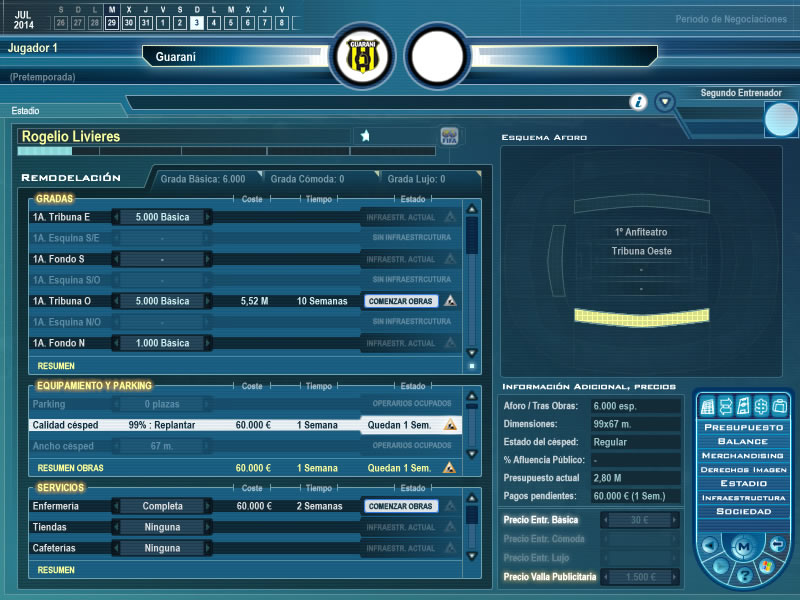Click the briefcase icon in the finance panel

pos(780,405)
